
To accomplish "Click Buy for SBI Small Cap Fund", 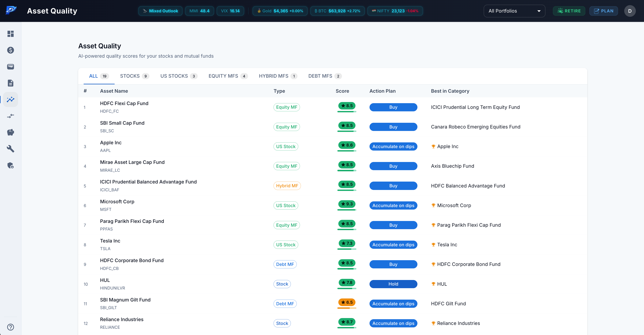I will coord(393,127).
